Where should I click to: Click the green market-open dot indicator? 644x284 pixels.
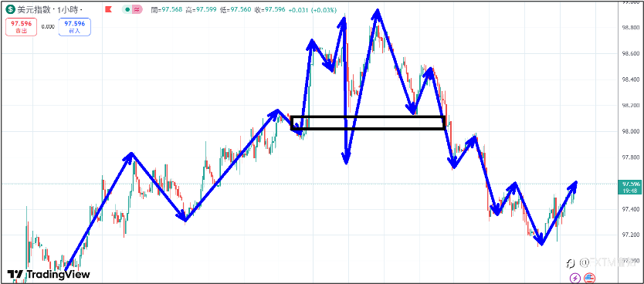(127, 9)
